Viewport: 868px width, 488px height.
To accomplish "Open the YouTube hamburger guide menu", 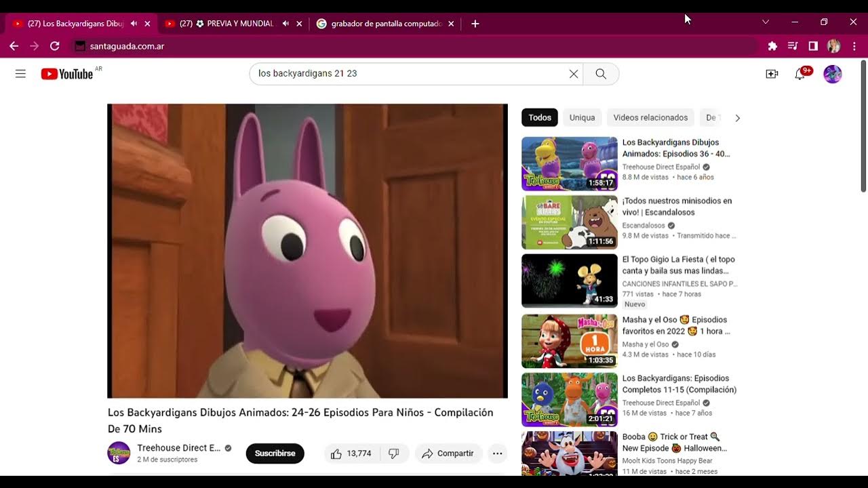I will pyautogui.click(x=20, y=74).
